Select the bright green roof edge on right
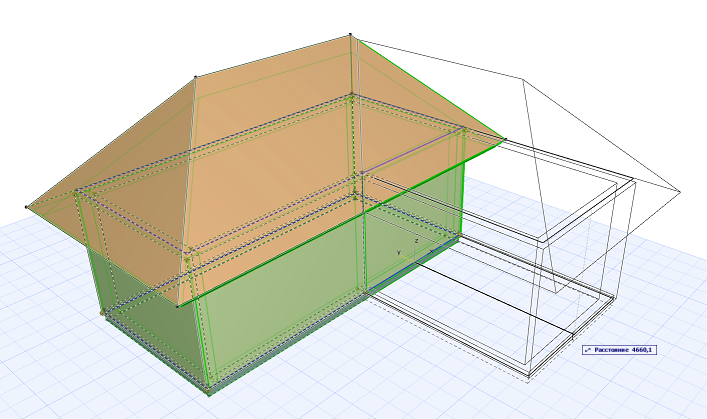 coord(428,87)
